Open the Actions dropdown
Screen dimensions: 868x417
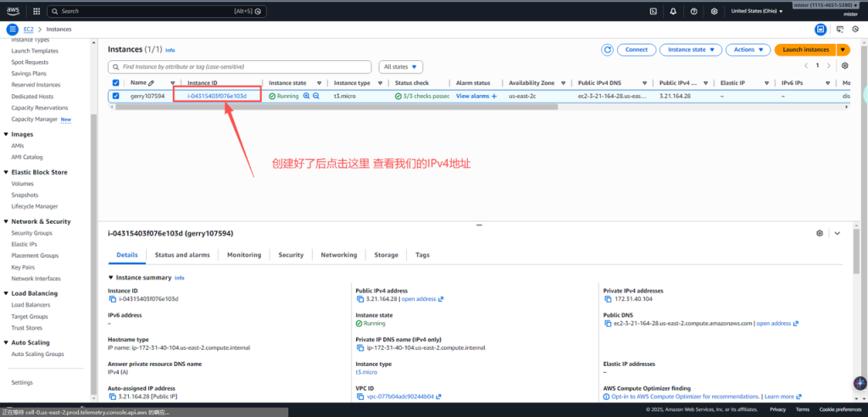point(748,50)
